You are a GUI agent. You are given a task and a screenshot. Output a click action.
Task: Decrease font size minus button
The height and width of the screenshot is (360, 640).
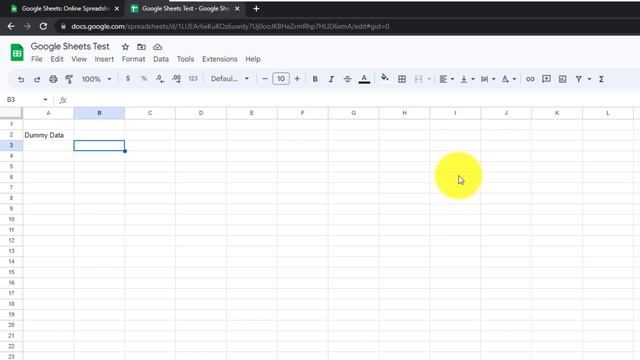tap(264, 79)
